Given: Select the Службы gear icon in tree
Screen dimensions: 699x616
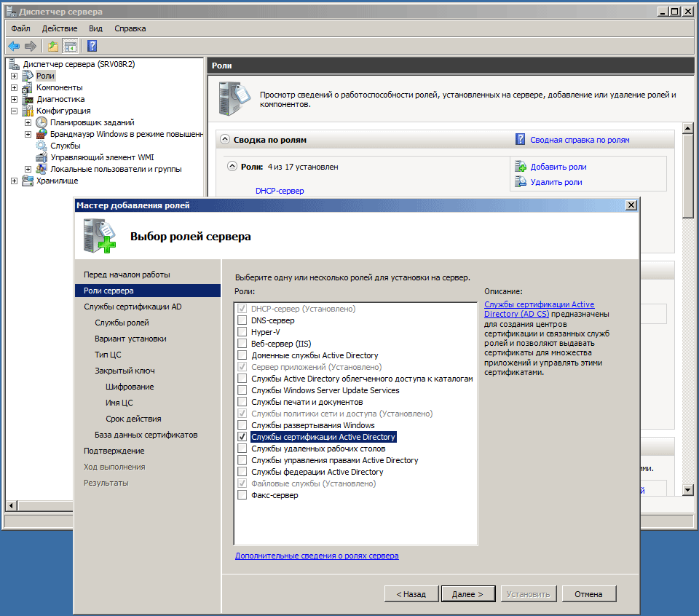Looking at the screenshot, I should pos(42,146).
